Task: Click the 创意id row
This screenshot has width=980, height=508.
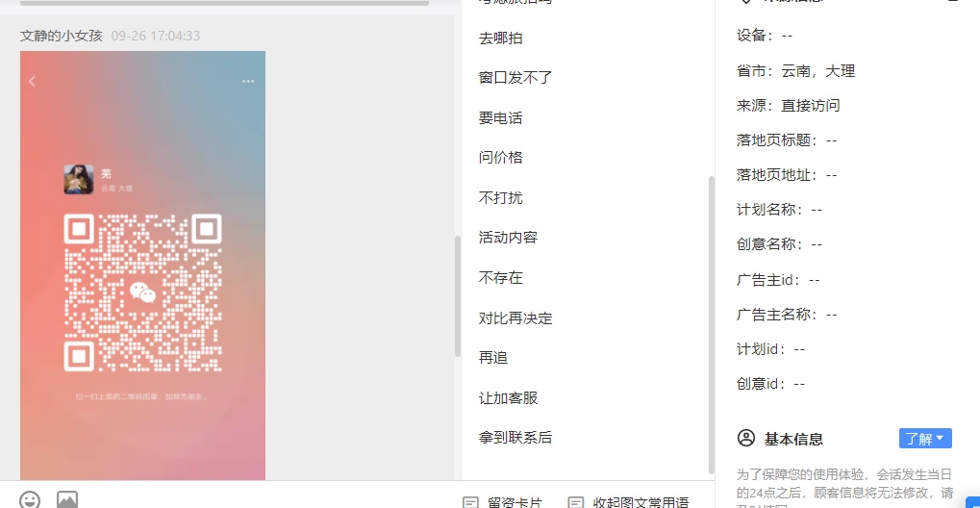Action: click(770, 384)
